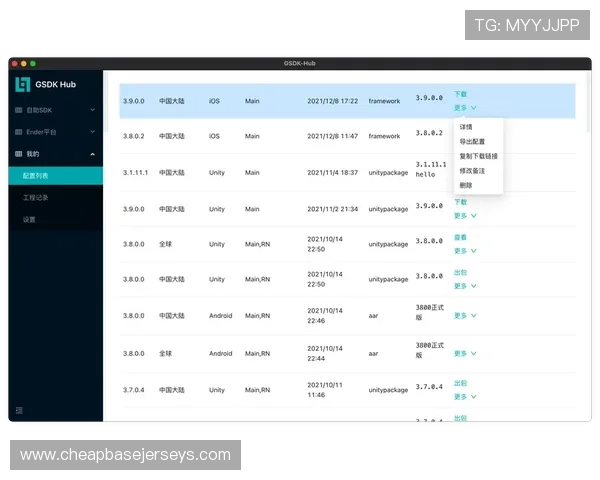Viewport: 600px width, 480px height.
Task: Expand the Ender平台 section chevron
Action: point(93,132)
